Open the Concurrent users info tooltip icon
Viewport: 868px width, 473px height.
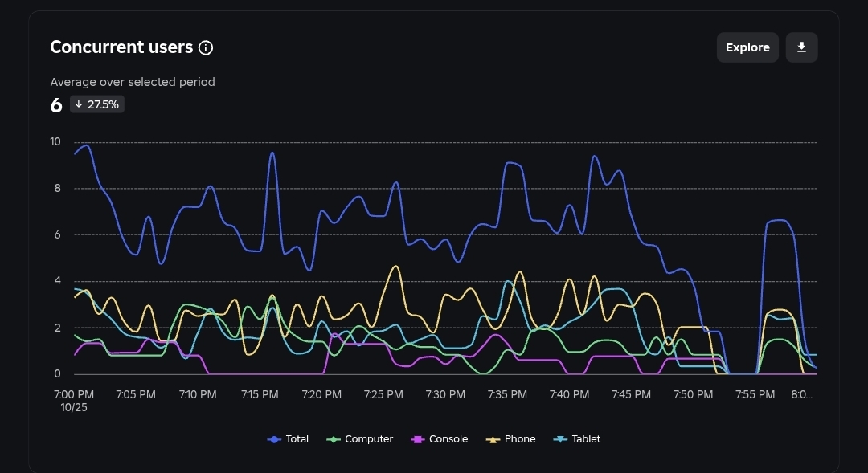point(206,48)
